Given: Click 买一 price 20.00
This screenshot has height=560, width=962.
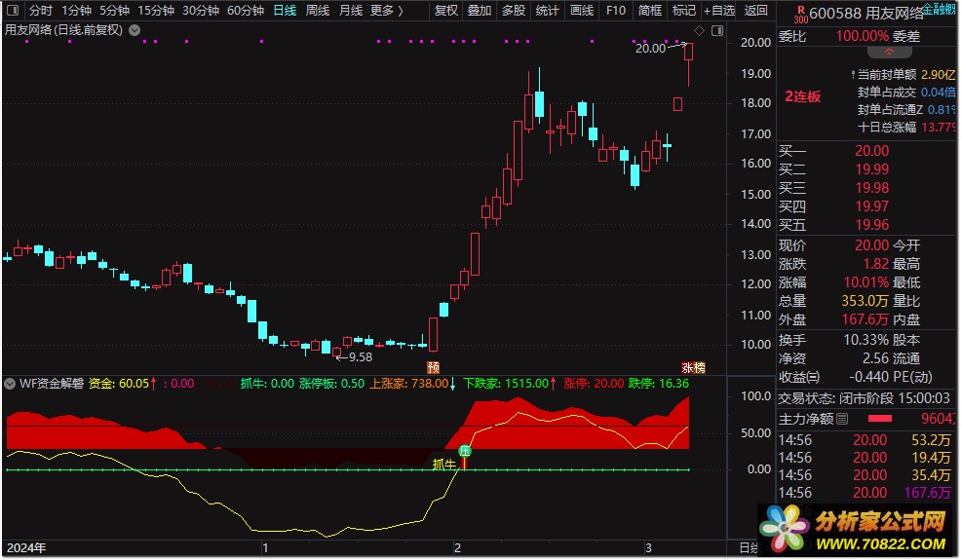Looking at the screenshot, I should (871, 151).
